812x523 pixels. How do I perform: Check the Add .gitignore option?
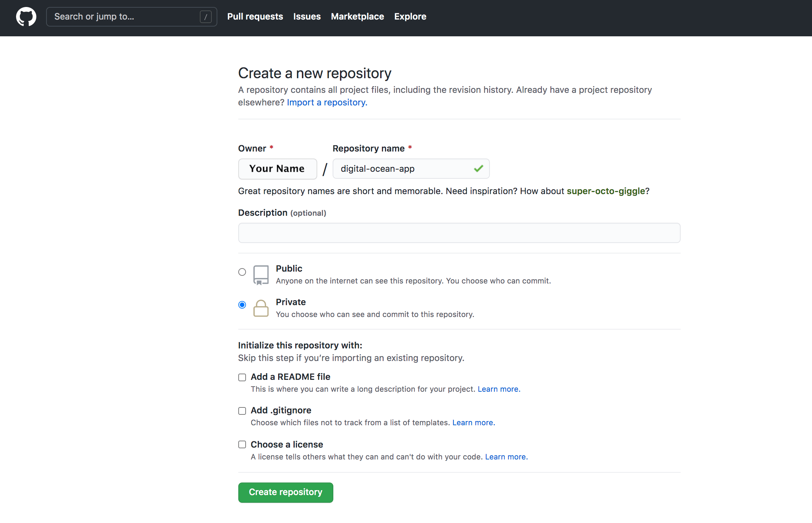[242, 411]
